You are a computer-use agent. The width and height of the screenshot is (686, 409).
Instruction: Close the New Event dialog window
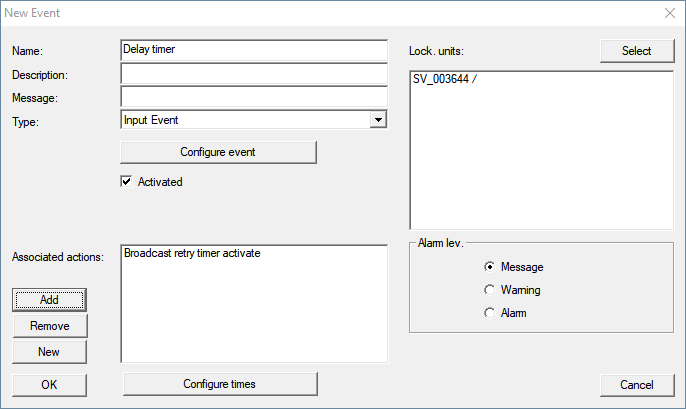(669, 13)
